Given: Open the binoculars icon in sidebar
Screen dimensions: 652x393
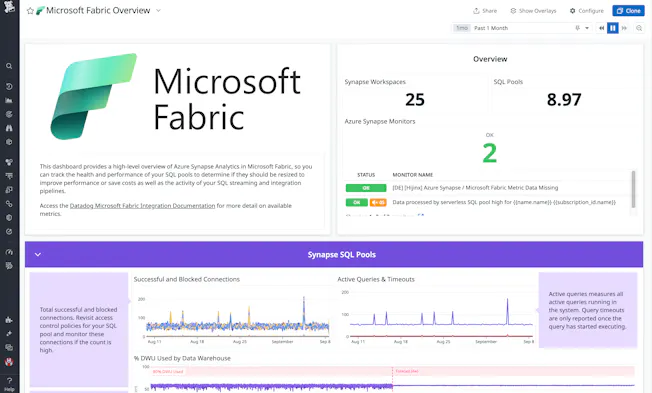Looking at the screenshot, I should point(9,128).
